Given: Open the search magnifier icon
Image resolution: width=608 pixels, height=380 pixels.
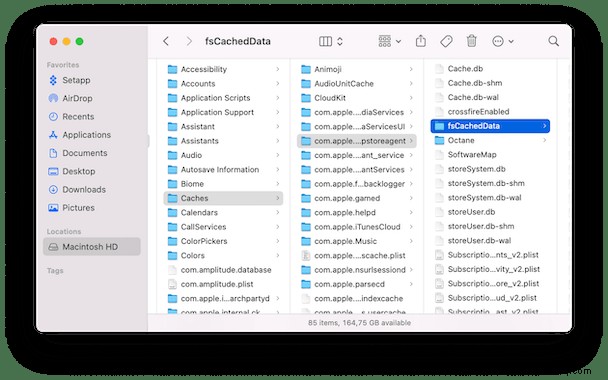Looking at the screenshot, I should coord(554,41).
